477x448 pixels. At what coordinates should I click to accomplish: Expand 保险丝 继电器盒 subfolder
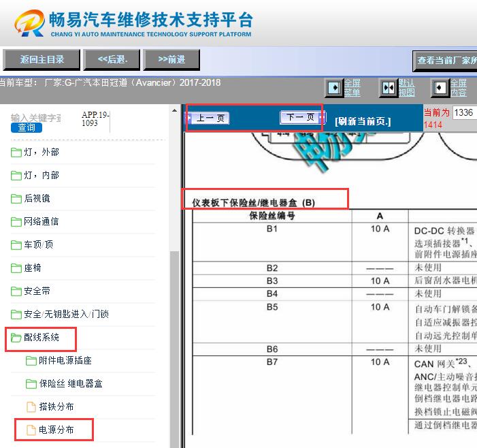coord(71,383)
